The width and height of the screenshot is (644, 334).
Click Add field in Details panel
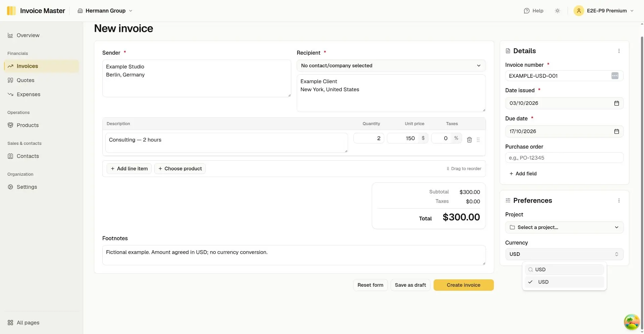523,174
